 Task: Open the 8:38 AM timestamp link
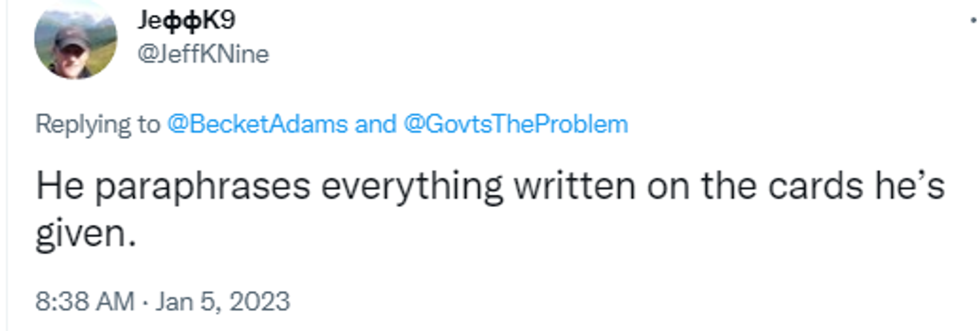tap(85, 301)
